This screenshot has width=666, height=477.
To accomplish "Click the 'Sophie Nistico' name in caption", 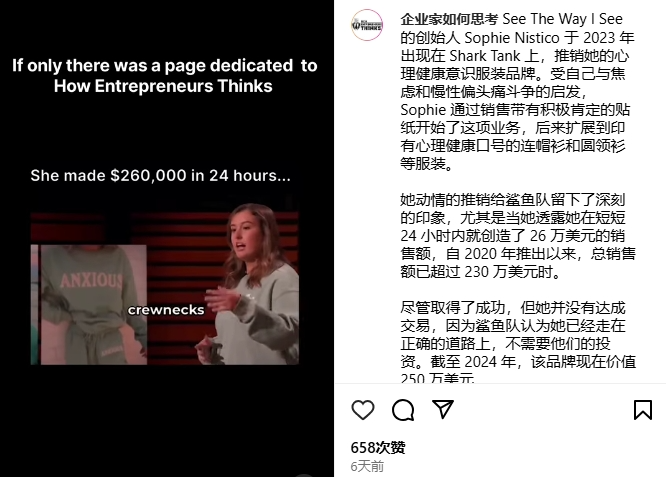I will 511,37.
